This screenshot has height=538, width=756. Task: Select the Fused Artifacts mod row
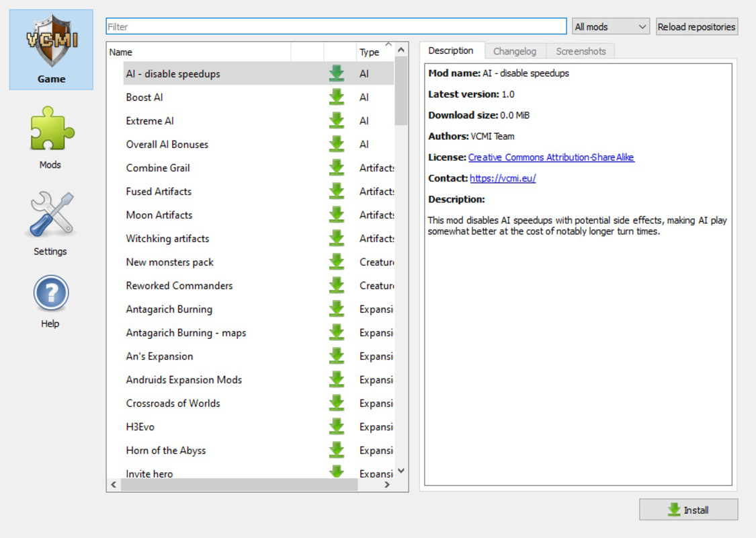[x=259, y=191]
